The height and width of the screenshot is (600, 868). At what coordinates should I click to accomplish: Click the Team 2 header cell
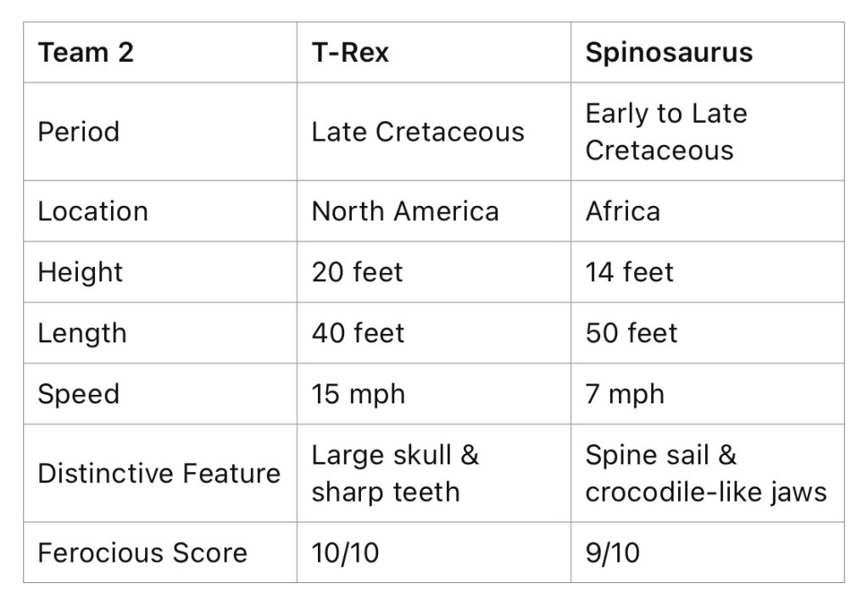86,53
